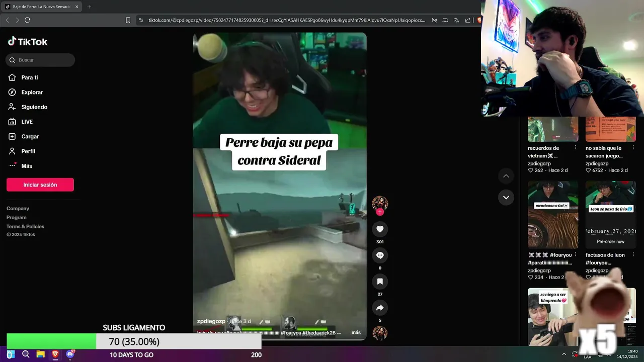This screenshot has height=362, width=644.
Task: Open Brave browser from the taskbar
Action: click(55, 354)
